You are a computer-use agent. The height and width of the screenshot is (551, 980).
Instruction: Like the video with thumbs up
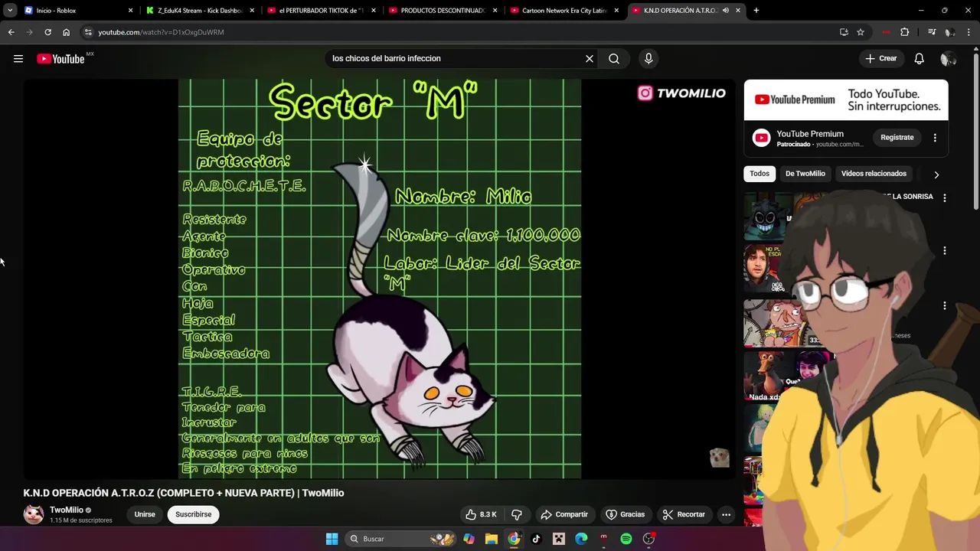(482, 514)
